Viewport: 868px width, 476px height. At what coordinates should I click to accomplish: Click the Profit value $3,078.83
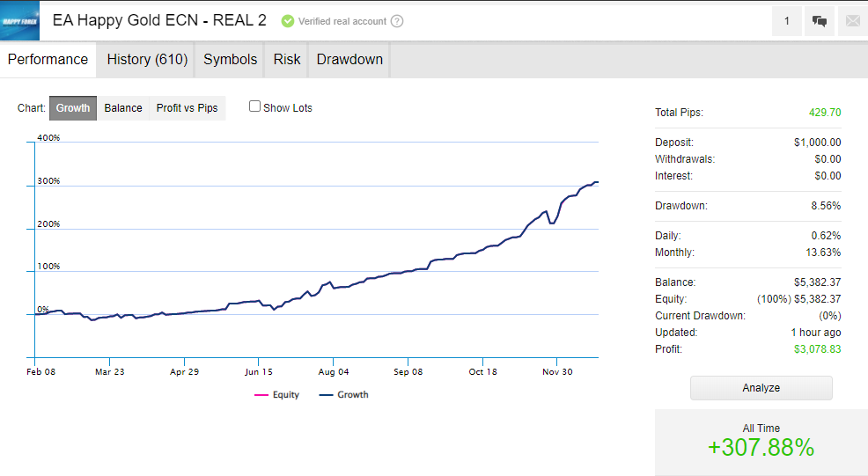tap(818, 349)
